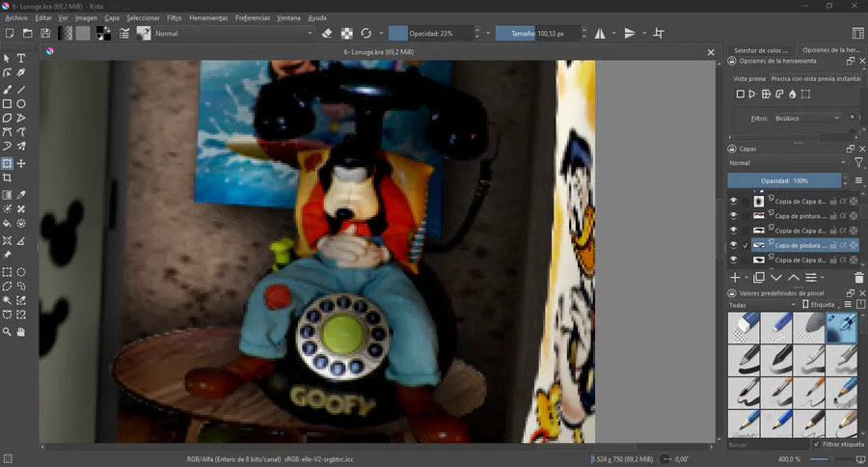
Task: Duplicate the current layer
Action: [x=759, y=278]
